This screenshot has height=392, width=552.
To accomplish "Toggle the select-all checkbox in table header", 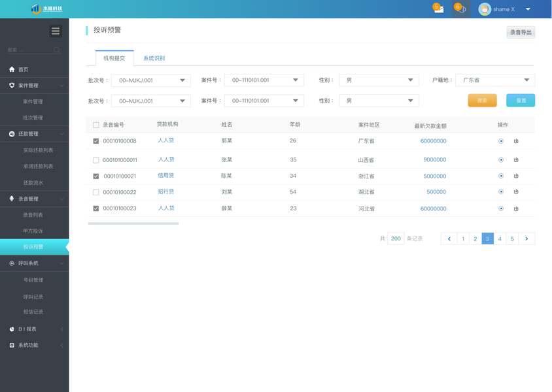I will click(x=95, y=125).
